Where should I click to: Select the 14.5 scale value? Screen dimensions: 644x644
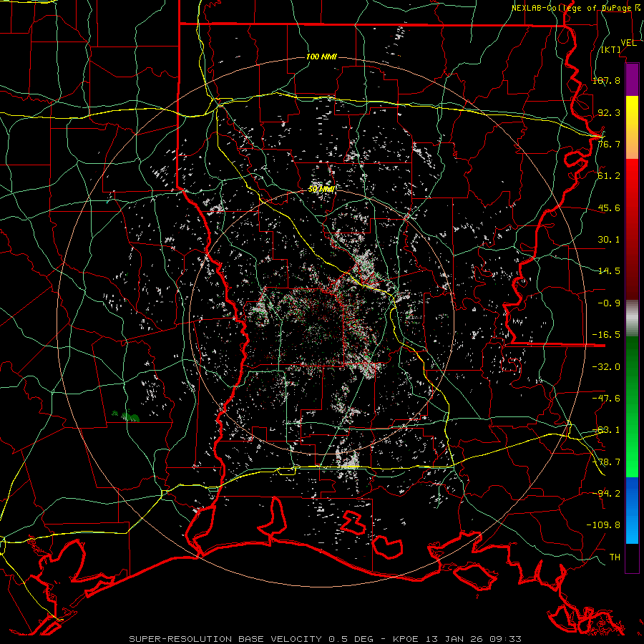point(609,271)
